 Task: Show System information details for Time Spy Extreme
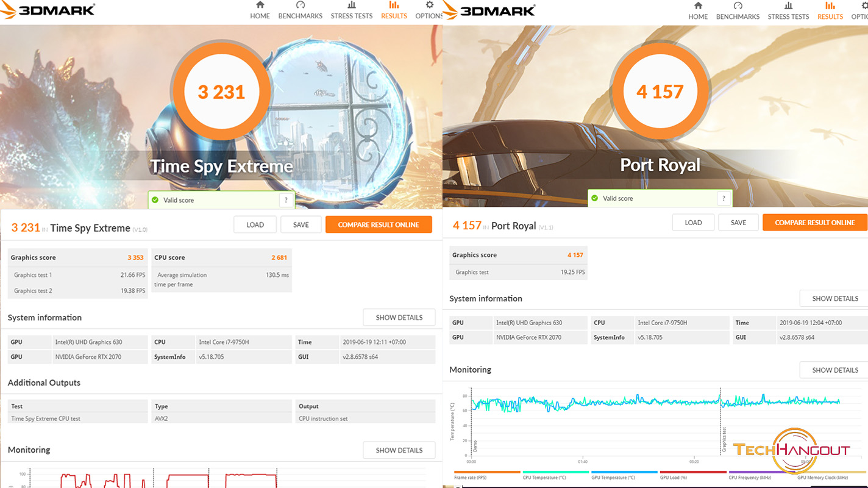click(x=399, y=317)
